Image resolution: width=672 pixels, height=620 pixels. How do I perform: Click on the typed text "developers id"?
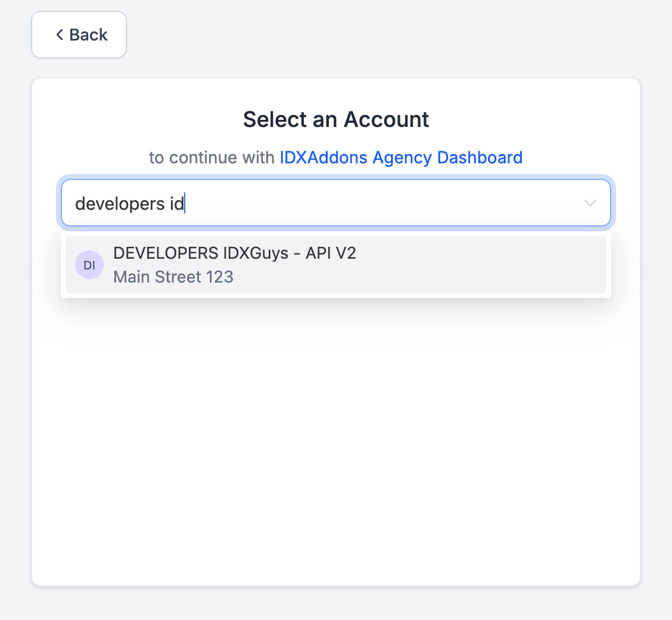[x=129, y=203]
